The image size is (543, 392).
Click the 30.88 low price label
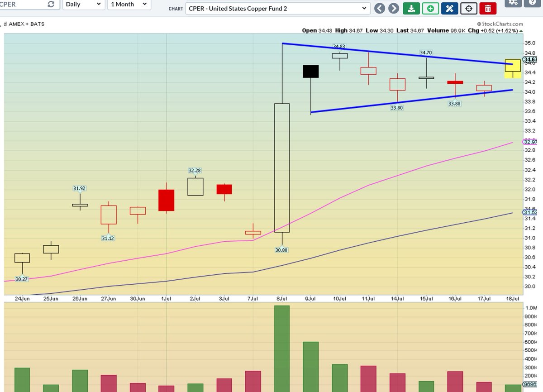[281, 250]
